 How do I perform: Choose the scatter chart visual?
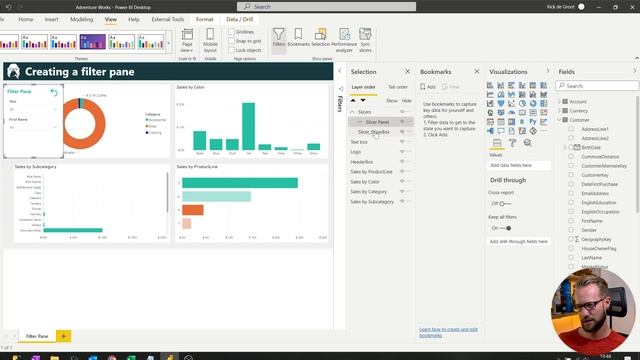click(511, 103)
